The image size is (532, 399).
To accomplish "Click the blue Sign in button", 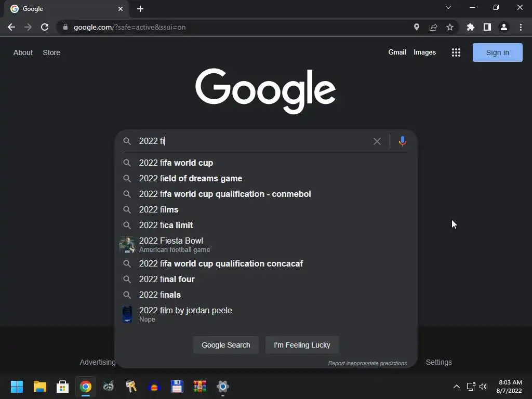I will [x=497, y=52].
